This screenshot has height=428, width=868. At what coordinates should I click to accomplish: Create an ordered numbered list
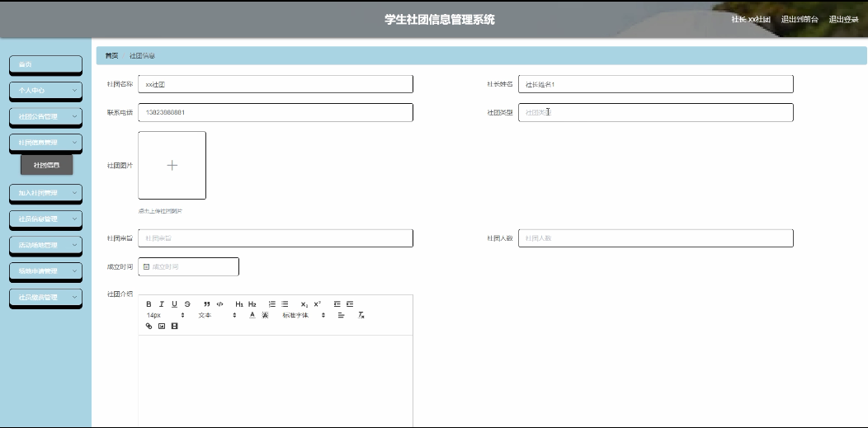tap(271, 304)
